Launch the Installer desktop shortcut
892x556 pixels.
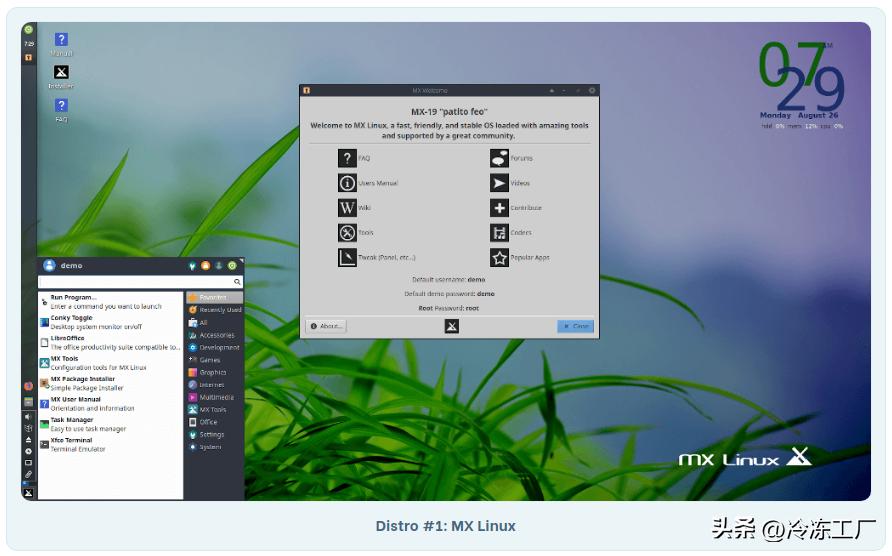point(61,77)
